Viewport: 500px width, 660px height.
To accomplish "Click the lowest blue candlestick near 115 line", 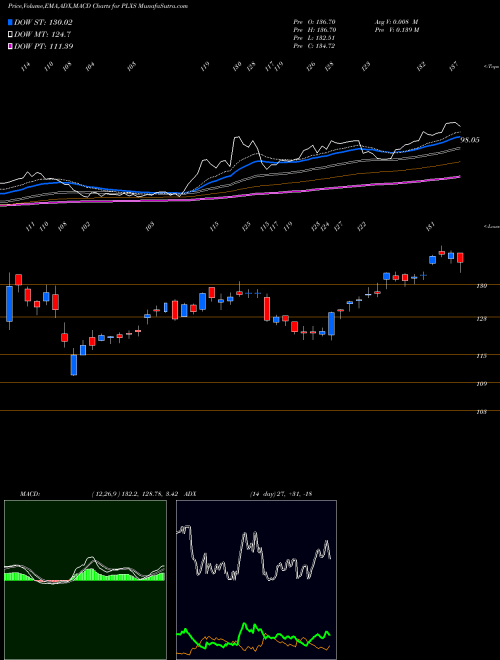I will 74,363.
